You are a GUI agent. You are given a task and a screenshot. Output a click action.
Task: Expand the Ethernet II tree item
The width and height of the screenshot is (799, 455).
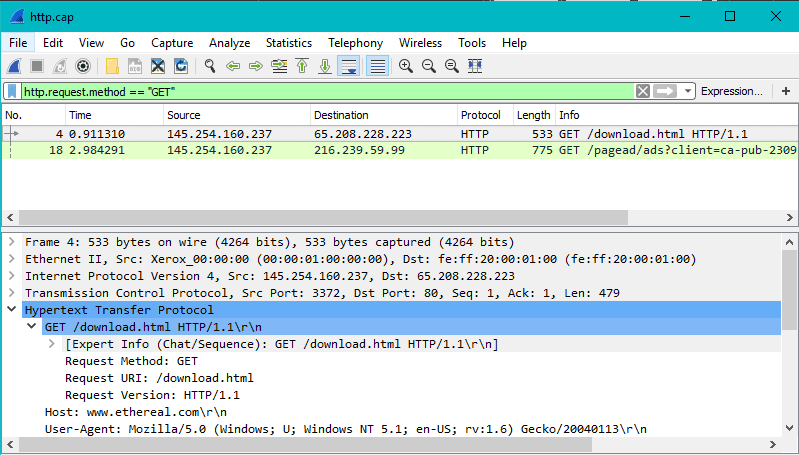coord(12,259)
